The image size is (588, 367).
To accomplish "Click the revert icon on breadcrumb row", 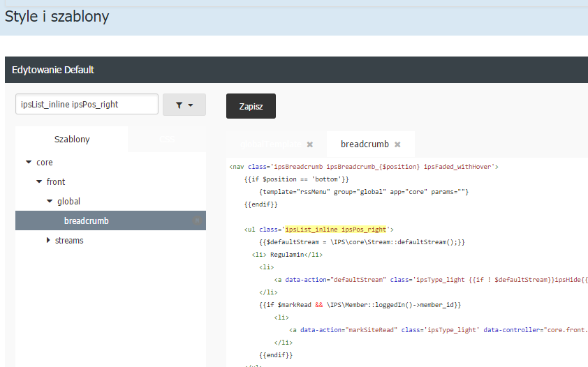I will (x=197, y=221).
